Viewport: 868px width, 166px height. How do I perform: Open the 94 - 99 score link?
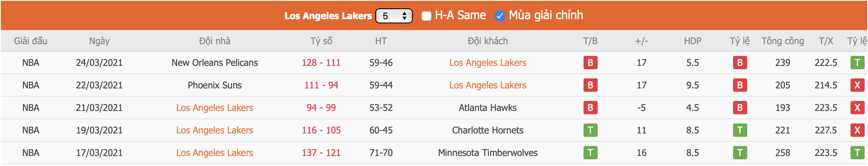(x=321, y=108)
